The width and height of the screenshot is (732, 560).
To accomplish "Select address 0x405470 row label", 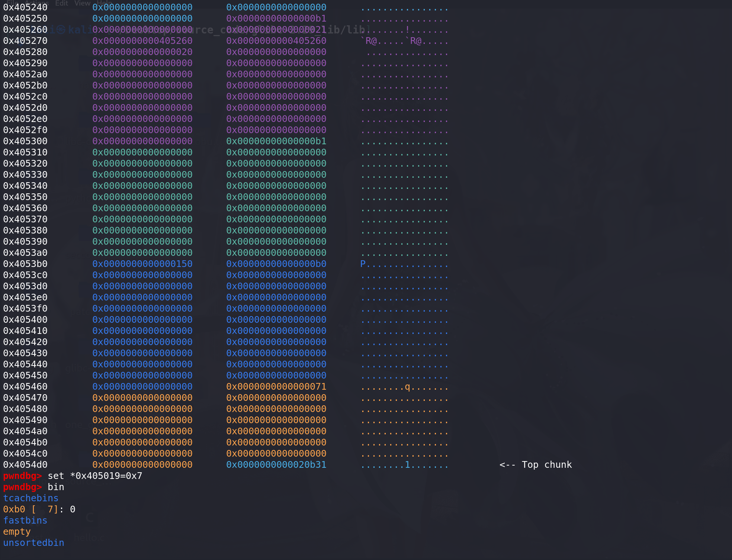I will 25,398.
